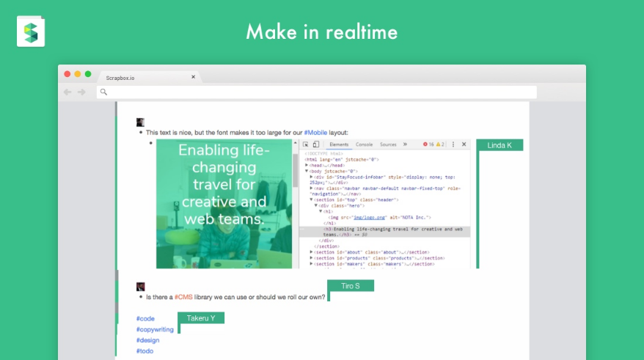Expand the <head> node in the DOM tree
Screen dimensions: 644x360
tap(307, 165)
